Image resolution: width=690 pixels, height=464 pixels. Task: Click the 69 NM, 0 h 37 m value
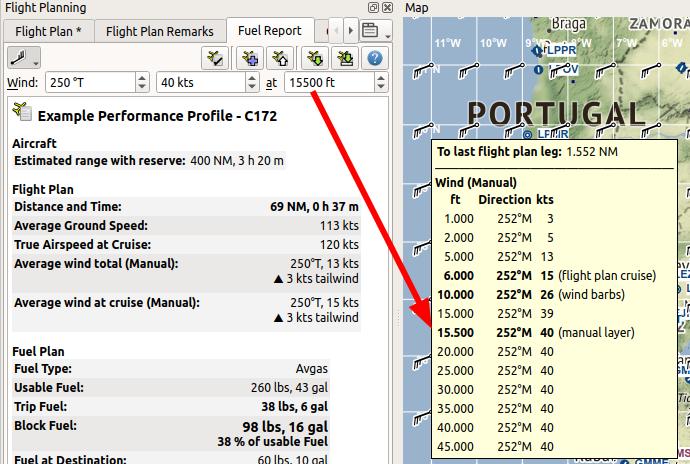(314, 206)
